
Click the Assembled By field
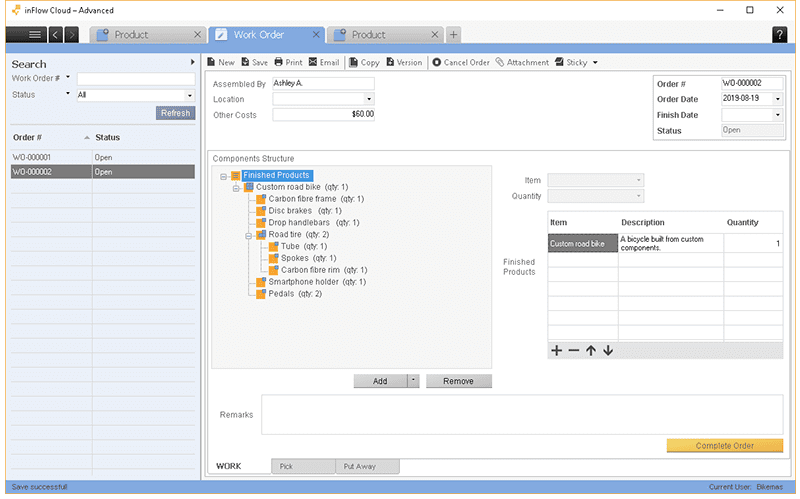tap(323, 83)
